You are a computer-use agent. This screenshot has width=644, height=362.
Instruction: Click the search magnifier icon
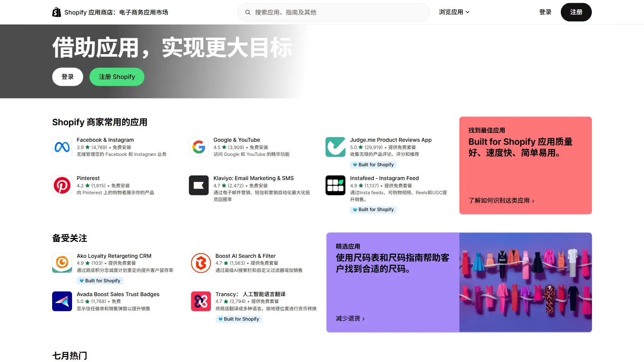[x=248, y=12]
